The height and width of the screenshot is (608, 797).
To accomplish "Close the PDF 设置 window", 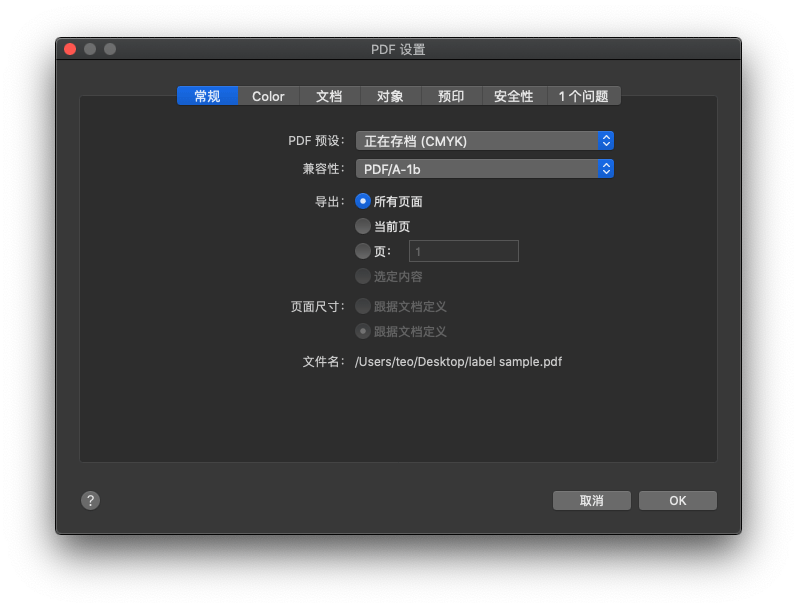I will click(x=70, y=49).
